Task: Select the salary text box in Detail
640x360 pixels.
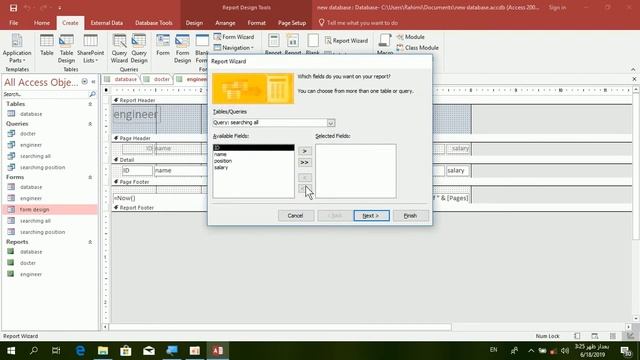Action: coord(458,171)
